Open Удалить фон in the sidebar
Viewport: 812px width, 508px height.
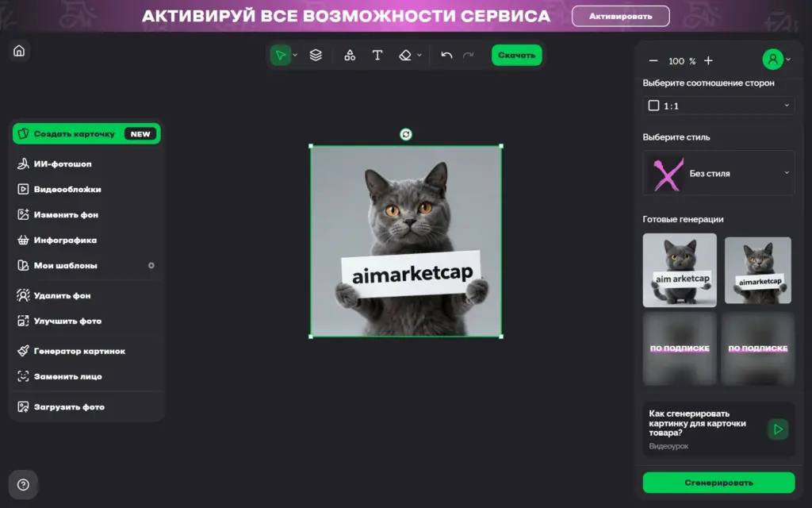[59, 295]
